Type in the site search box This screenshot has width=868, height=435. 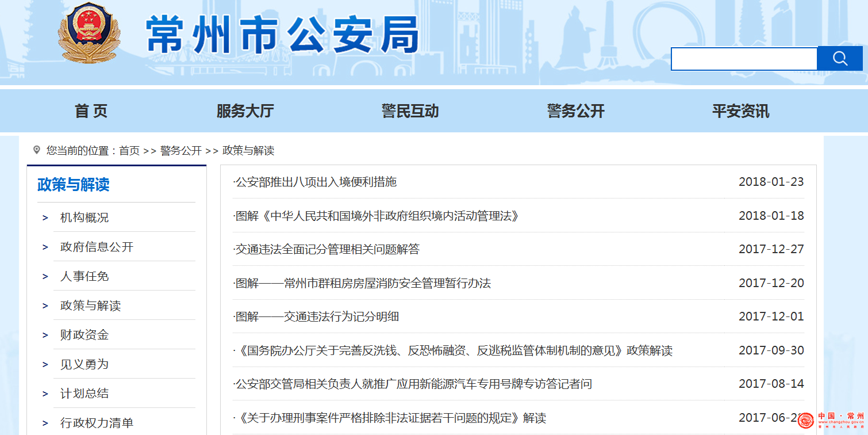click(744, 59)
